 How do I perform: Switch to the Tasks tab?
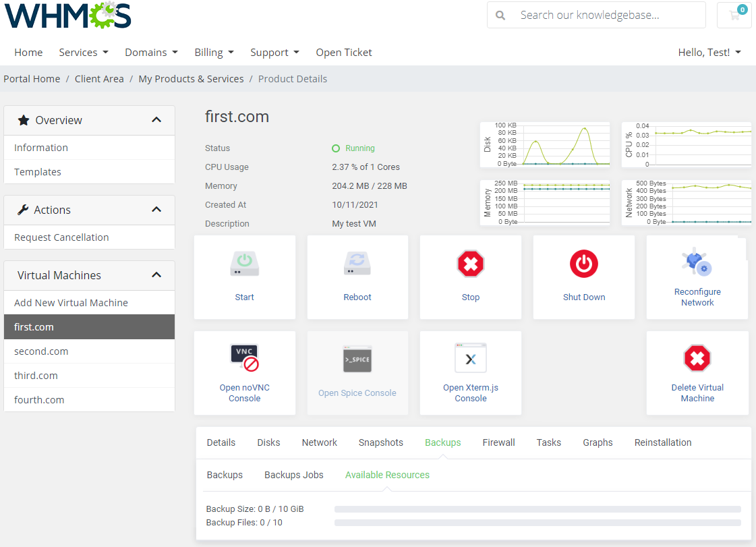tap(549, 442)
